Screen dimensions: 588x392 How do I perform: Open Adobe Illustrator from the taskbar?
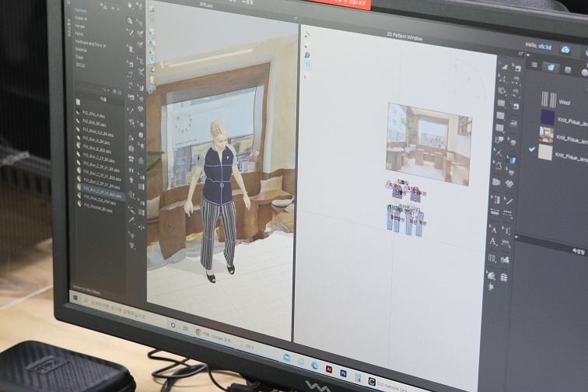pos(329,369)
